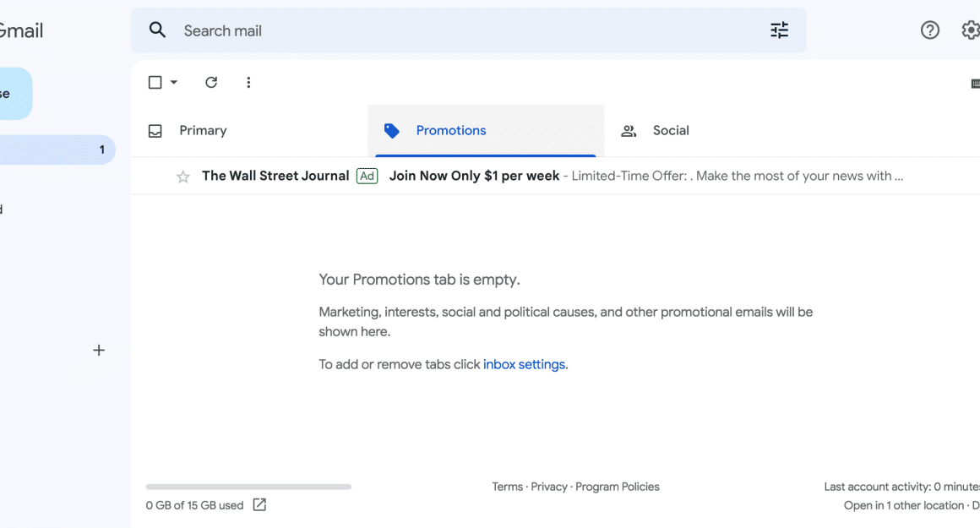Switch to the Primary tab

coord(203,131)
